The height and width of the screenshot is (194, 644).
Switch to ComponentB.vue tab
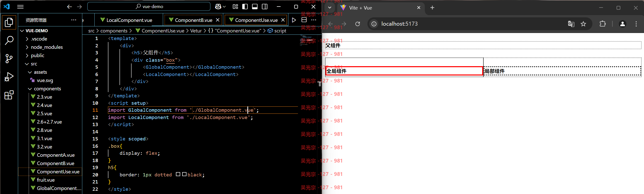(193, 20)
